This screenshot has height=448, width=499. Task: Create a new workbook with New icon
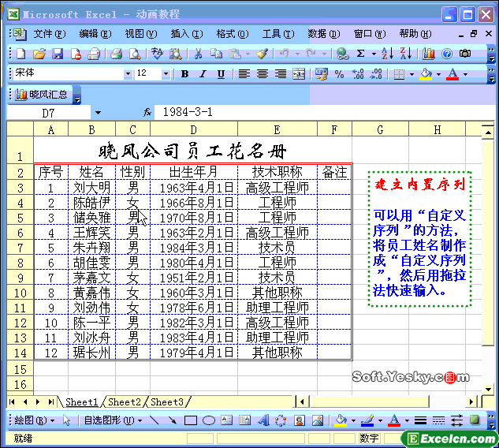tap(21, 54)
